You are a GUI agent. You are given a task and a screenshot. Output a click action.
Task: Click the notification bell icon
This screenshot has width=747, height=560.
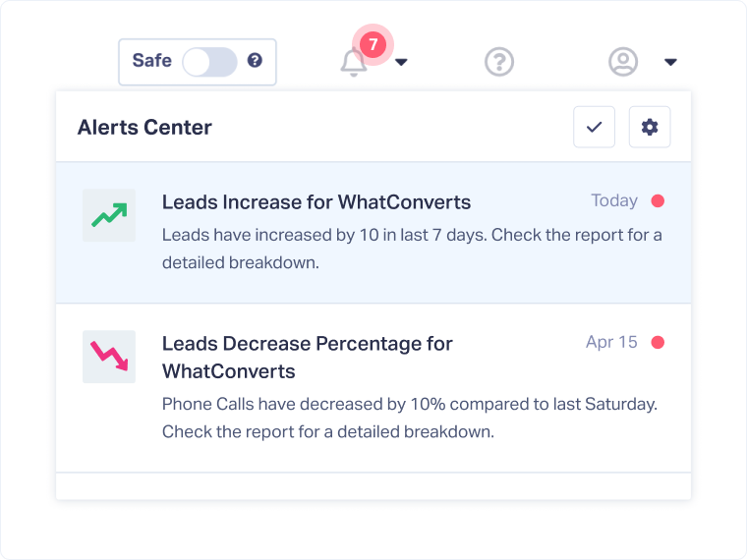tap(353, 63)
